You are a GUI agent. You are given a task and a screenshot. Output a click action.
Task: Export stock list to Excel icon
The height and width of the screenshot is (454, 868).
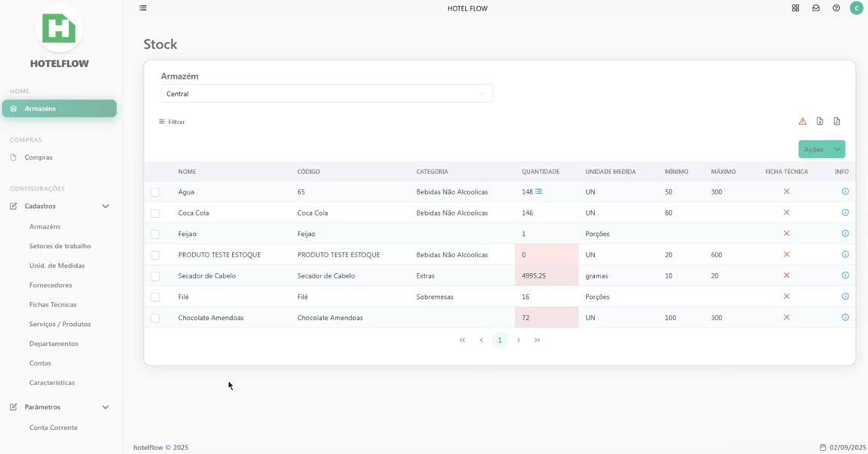820,121
